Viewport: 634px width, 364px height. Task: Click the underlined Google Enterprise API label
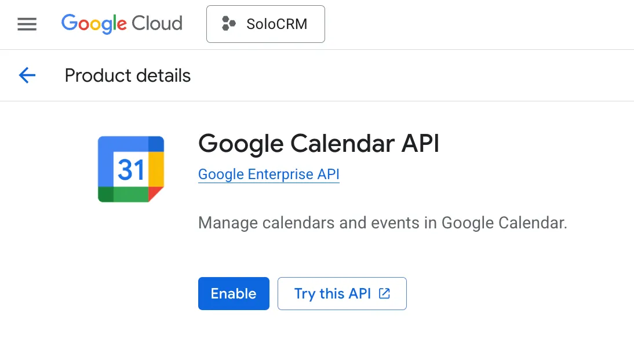(x=268, y=174)
